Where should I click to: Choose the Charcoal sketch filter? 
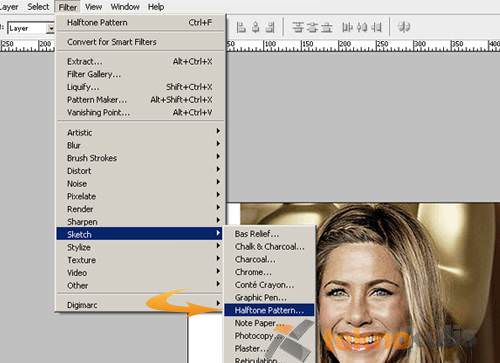pyautogui.click(x=269, y=259)
